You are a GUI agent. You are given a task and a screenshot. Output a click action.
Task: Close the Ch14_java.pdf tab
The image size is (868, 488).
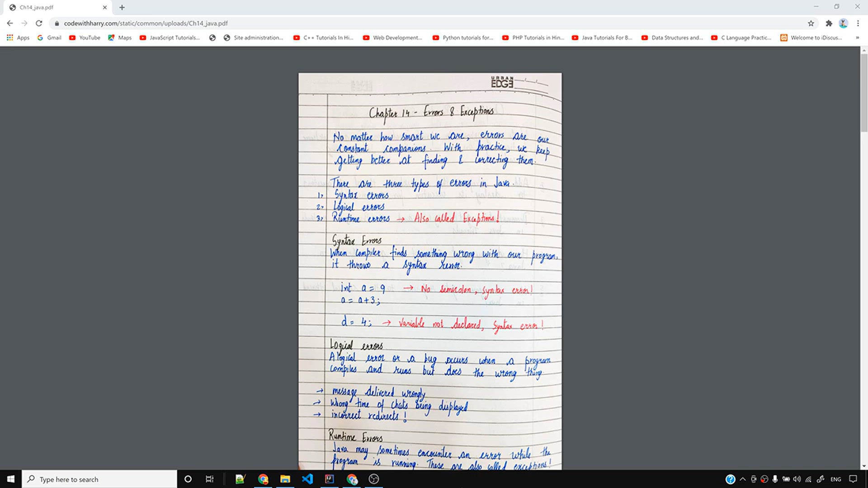click(x=104, y=7)
